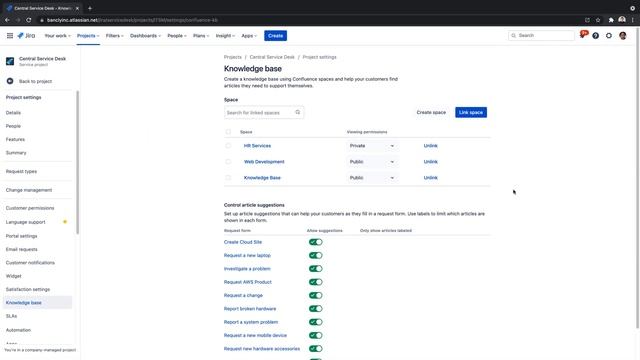Click the Central Service Desk project avatar
The image size is (640, 360).
10,61
